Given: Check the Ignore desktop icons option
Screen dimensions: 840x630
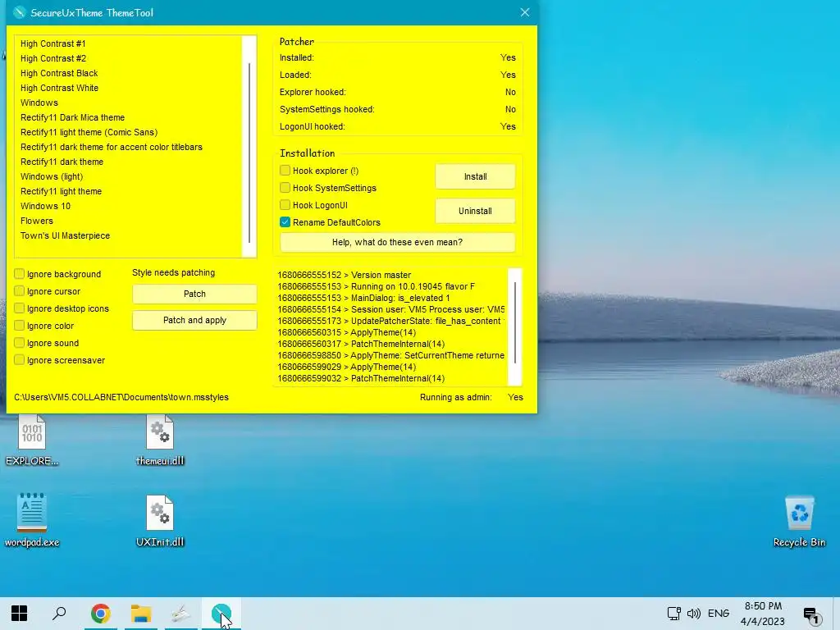Looking at the screenshot, I should (20, 308).
